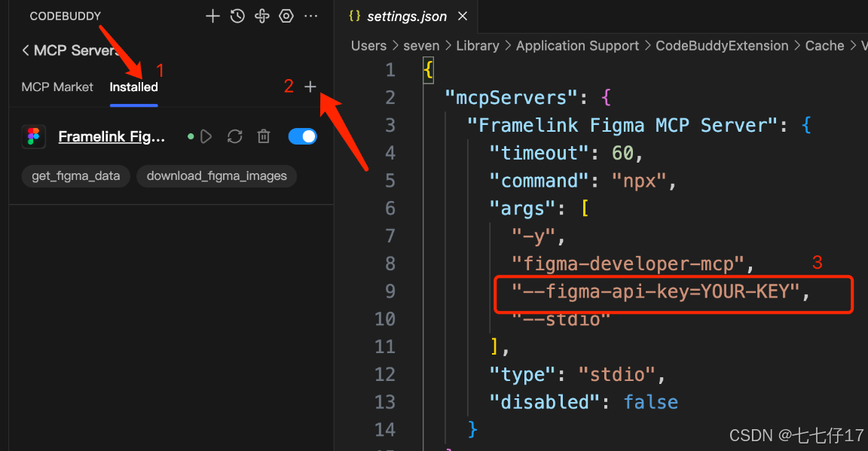Click the "npx" value
Screen dimensions: 868x451
point(639,181)
